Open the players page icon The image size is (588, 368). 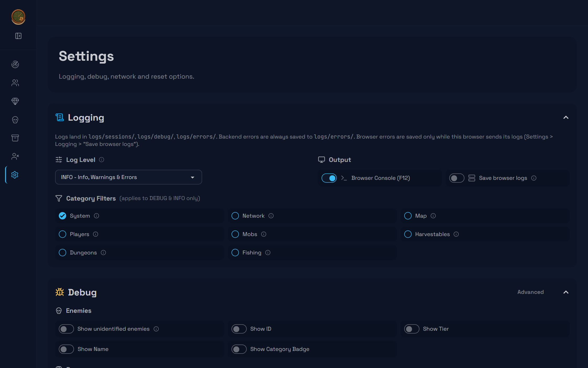pyautogui.click(x=15, y=83)
